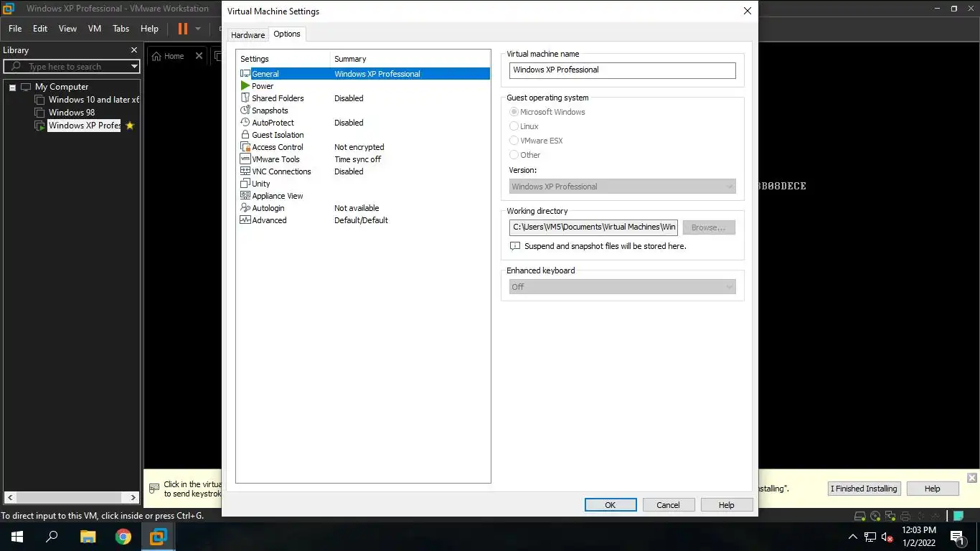Click the CD/DVD status bar icon
This screenshot has width=980, height=551.
[x=875, y=516]
